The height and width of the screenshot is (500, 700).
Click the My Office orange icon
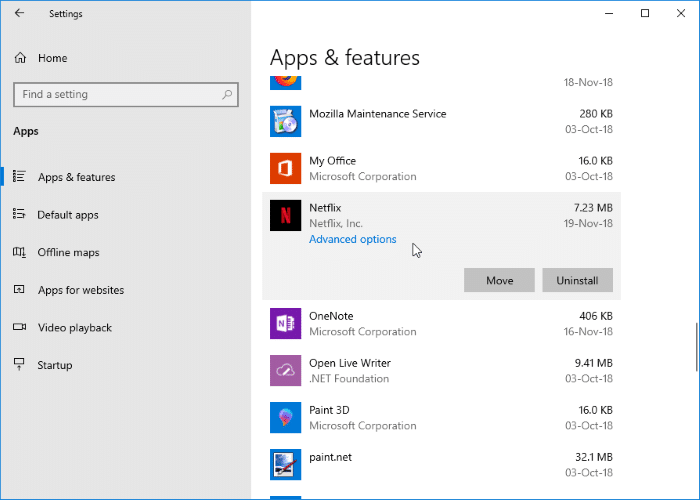point(285,168)
